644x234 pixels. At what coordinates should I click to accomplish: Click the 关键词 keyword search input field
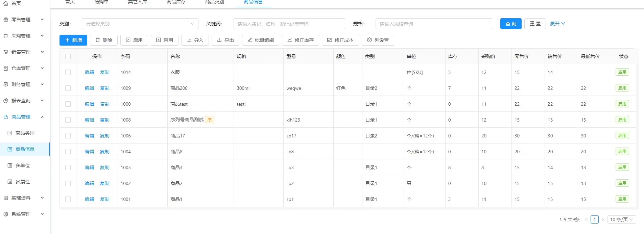click(289, 24)
